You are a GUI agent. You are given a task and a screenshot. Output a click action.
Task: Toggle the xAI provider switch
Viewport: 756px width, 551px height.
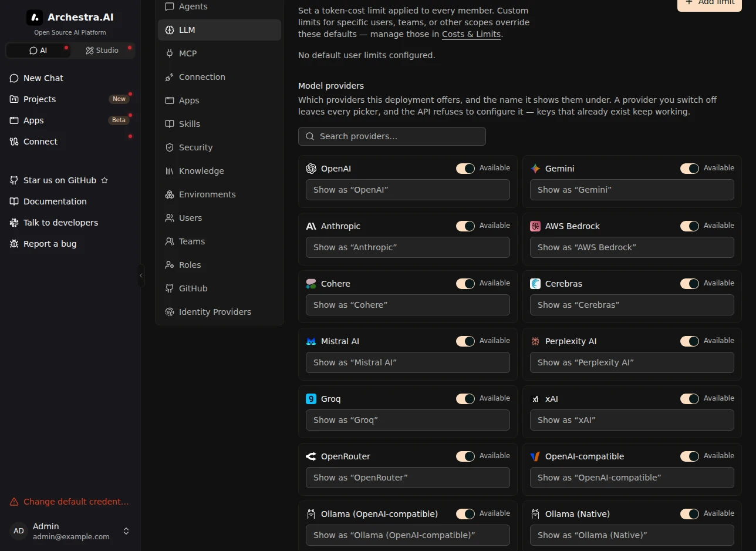[x=690, y=399]
